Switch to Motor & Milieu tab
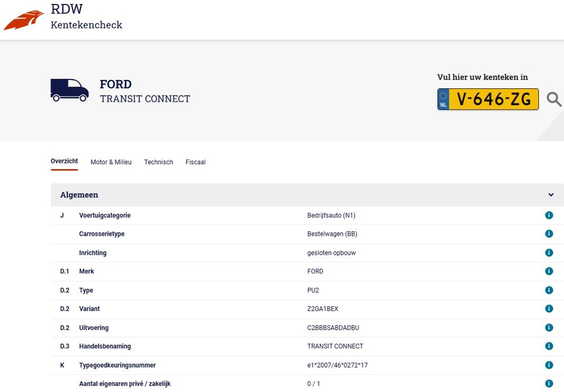Image resolution: width=564 pixels, height=392 pixels. click(x=111, y=162)
